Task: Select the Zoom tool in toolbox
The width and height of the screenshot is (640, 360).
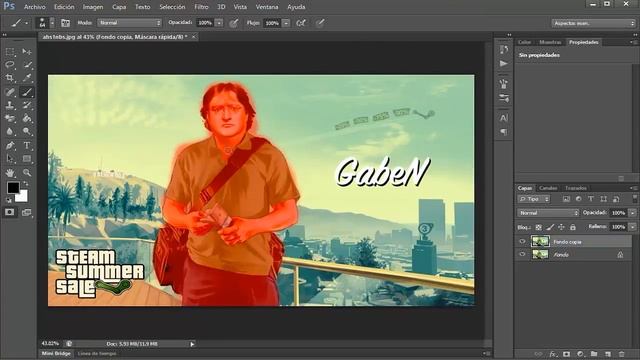Action: [27, 173]
